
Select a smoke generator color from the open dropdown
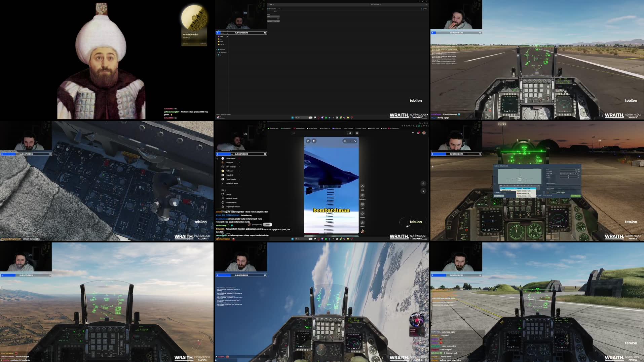click(x=524, y=190)
